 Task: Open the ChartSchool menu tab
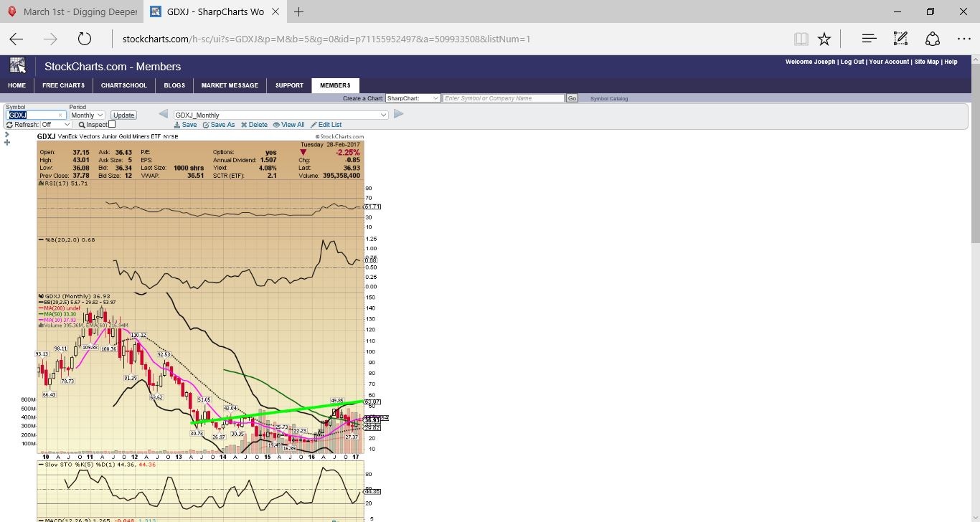click(x=123, y=85)
